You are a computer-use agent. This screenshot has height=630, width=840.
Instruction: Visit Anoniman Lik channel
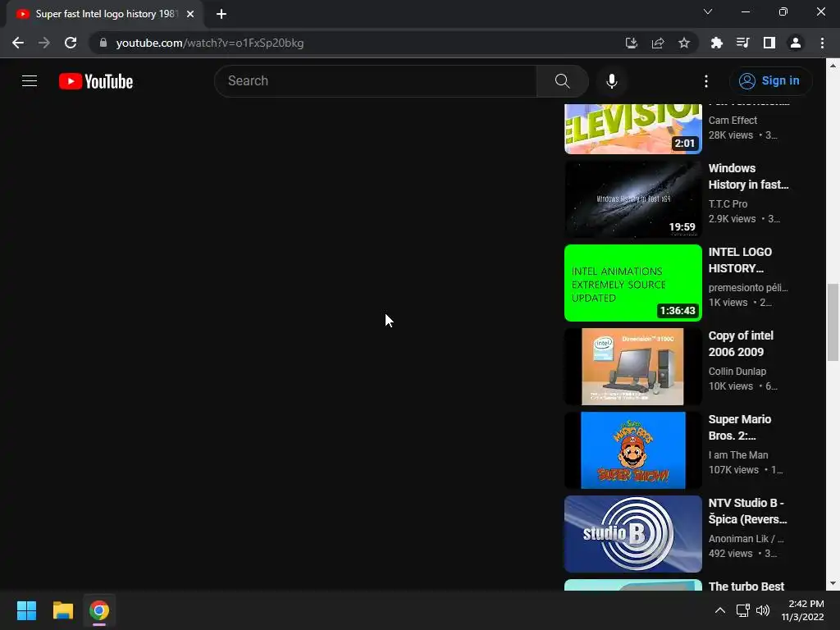(x=746, y=538)
